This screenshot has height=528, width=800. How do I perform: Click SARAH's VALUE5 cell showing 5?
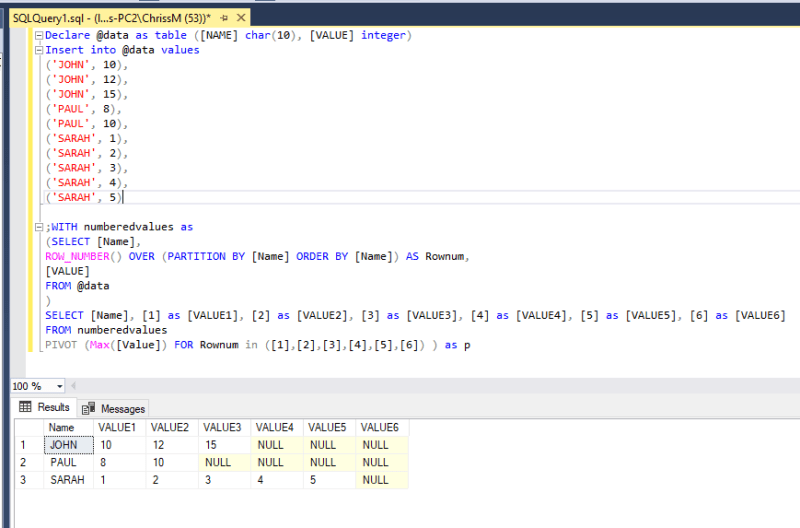point(330,480)
